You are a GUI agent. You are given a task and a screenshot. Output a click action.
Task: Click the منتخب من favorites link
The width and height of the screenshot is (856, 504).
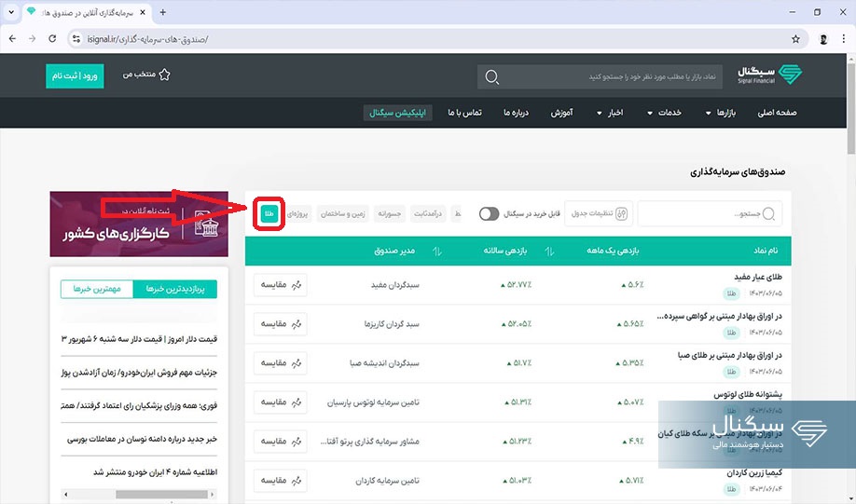click(146, 75)
